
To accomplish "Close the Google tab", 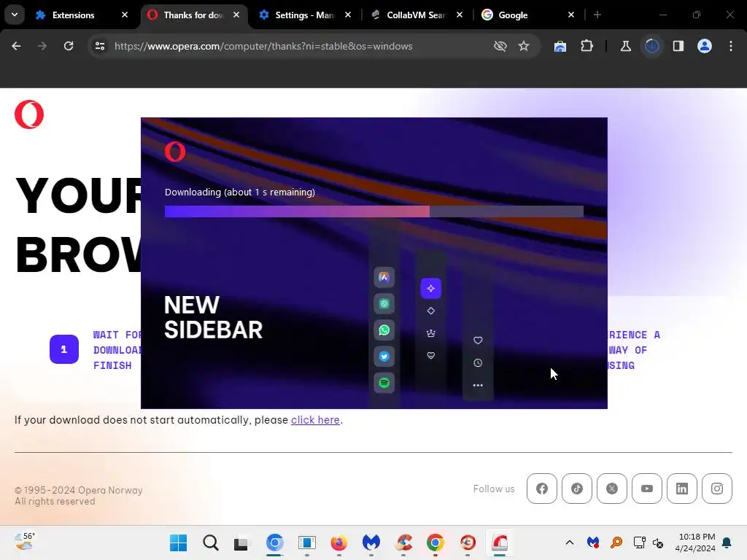I will [571, 15].
